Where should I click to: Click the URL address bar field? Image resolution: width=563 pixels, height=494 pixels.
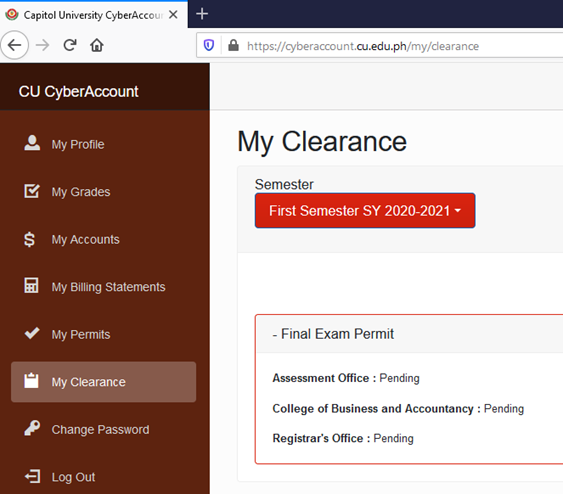380,45
